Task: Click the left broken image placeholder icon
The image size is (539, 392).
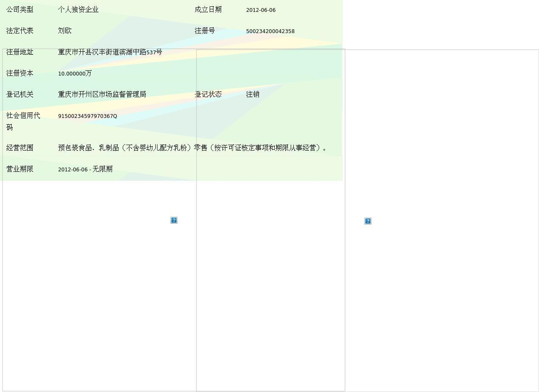Action: (x=174, y=220)
